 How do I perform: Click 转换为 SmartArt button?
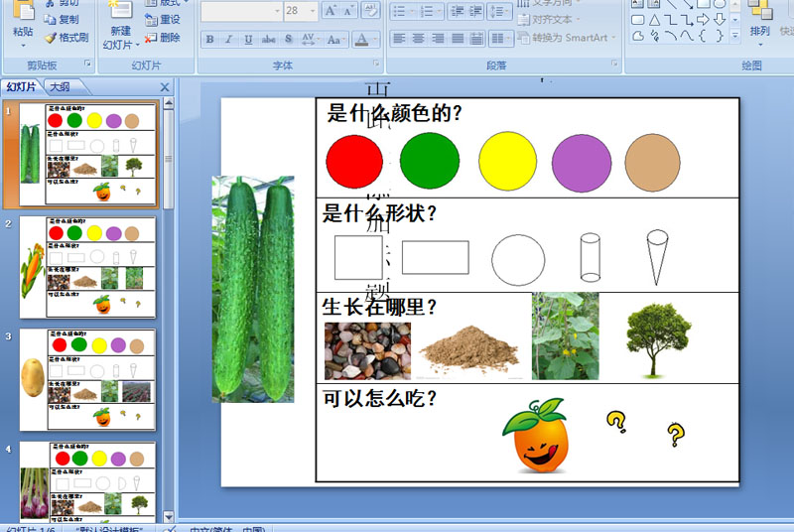click(x=566, y=38)
